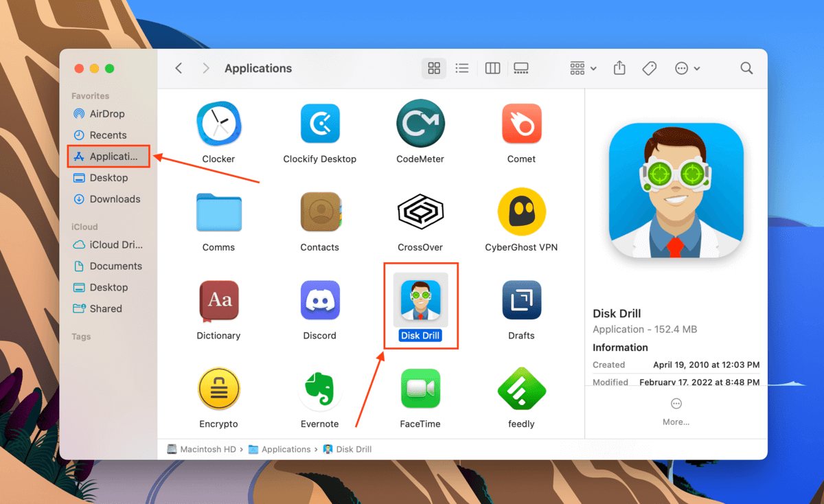The image size is (824, 504).
Task: Open the Finder search icon
Action: pyautogui.click(x=746, y=68)
